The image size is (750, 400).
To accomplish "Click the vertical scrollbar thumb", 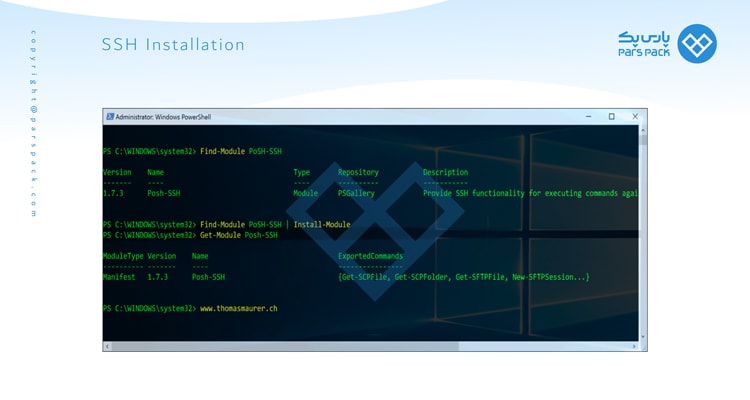I will (643, 140).
